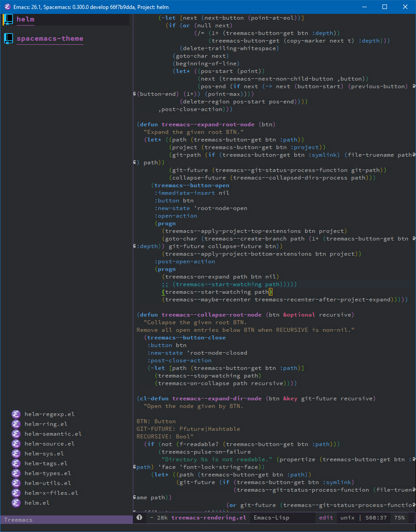Click the "Directory %s is not readable." string

tap(217, 460)
